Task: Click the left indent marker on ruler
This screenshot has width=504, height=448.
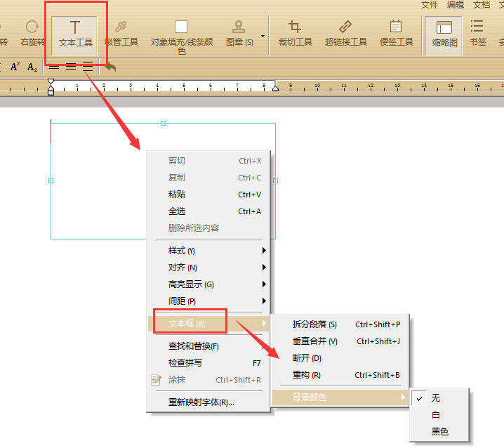Action: 51,87
